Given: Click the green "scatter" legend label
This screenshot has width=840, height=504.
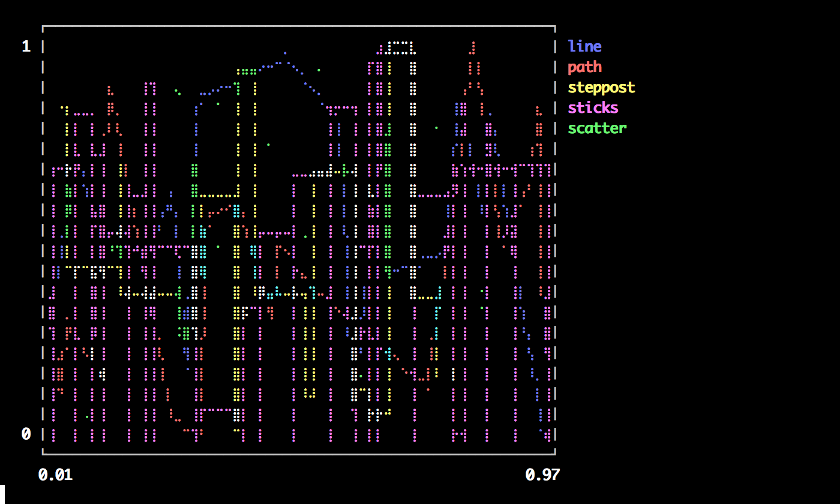Looking at the screenshot, I should (x=597, y=128).
